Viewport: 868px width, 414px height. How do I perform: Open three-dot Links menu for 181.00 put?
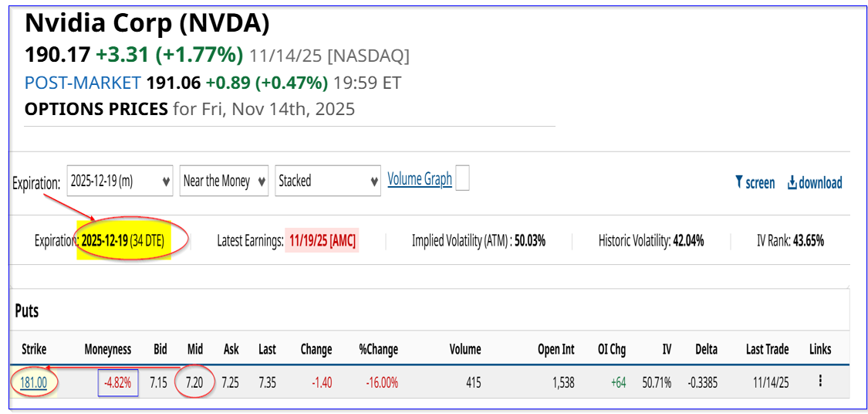(820, 381)
